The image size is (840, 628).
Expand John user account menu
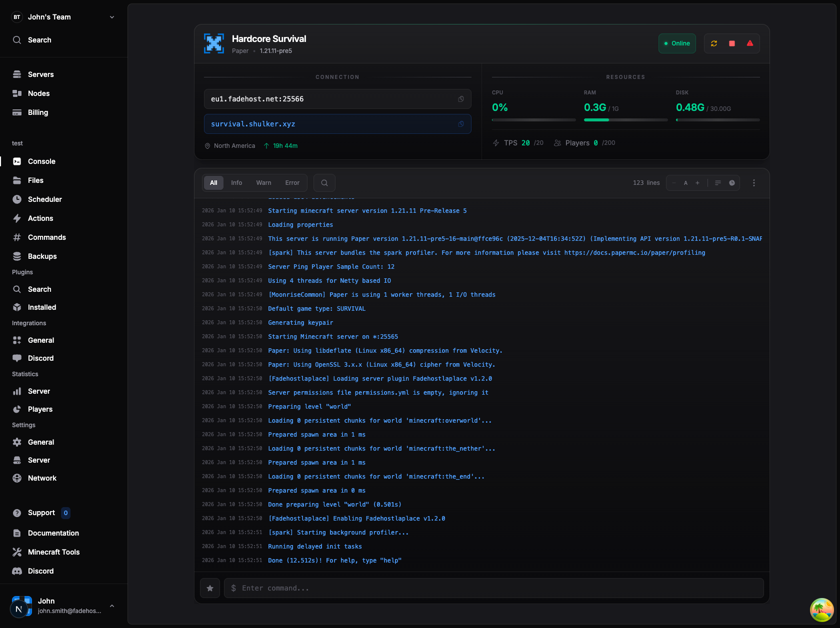click(63, 606)
